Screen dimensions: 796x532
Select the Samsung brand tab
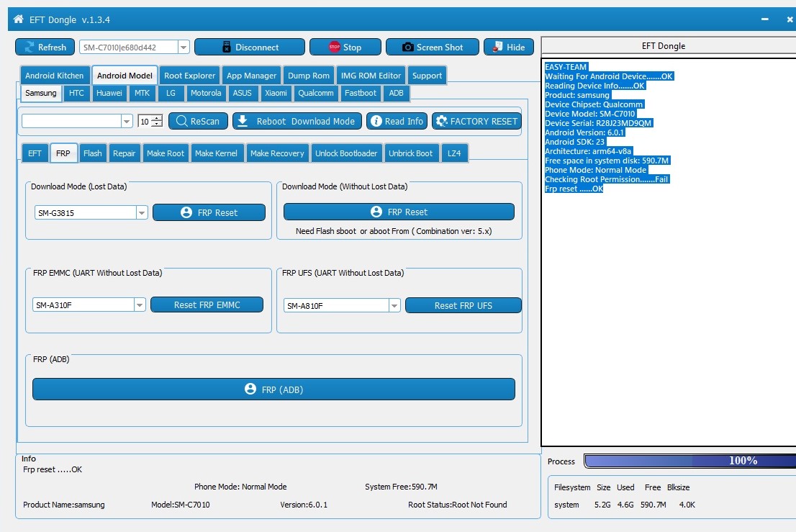click(x=40, y=94)
